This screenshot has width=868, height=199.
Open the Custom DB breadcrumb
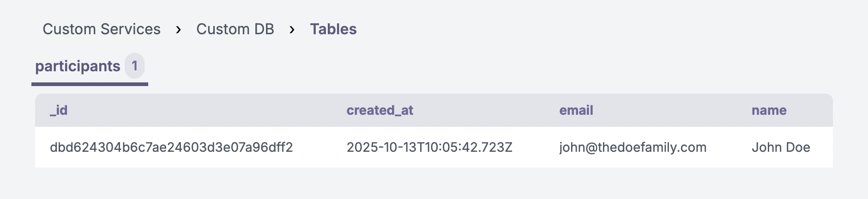tap(235, 29)
